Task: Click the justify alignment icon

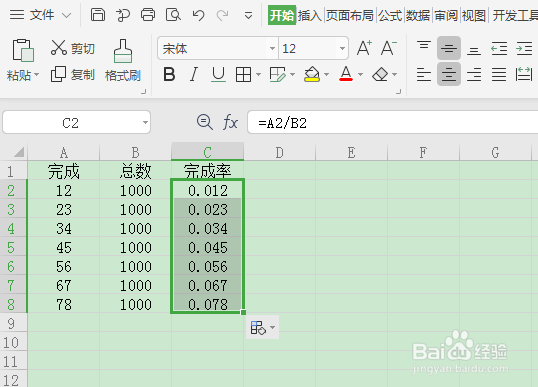Action: pyautogui.click(x=499, y=74)
